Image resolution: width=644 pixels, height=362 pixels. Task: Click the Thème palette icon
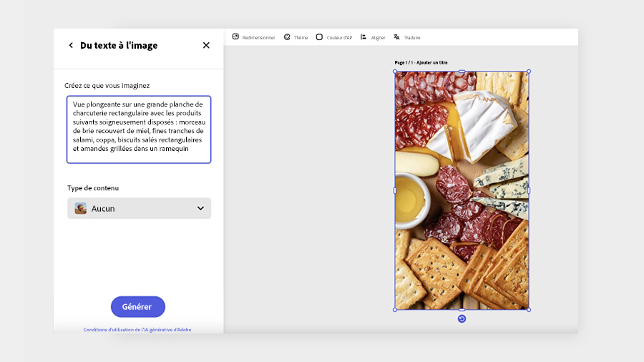287,37
